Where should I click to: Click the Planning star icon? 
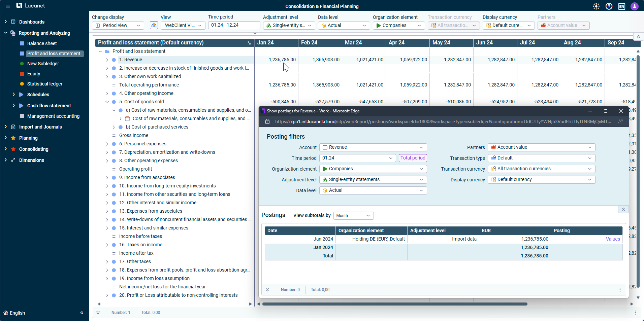click(13, 138)
